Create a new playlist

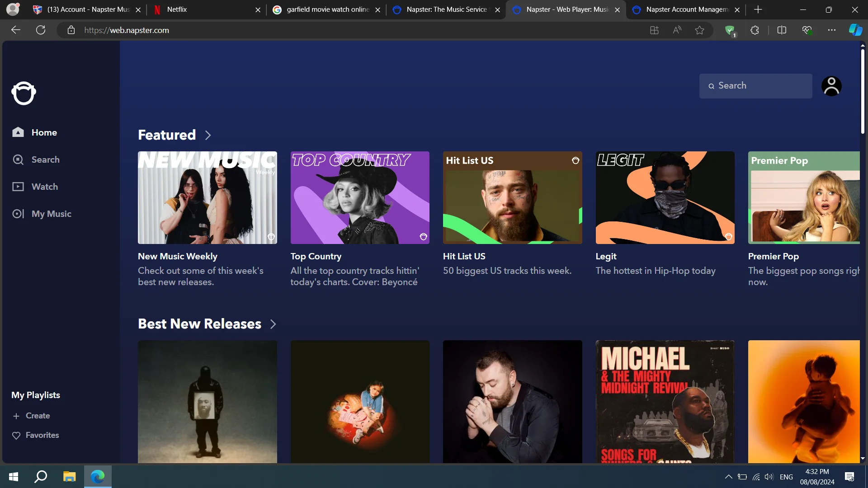tap(31, 416)
